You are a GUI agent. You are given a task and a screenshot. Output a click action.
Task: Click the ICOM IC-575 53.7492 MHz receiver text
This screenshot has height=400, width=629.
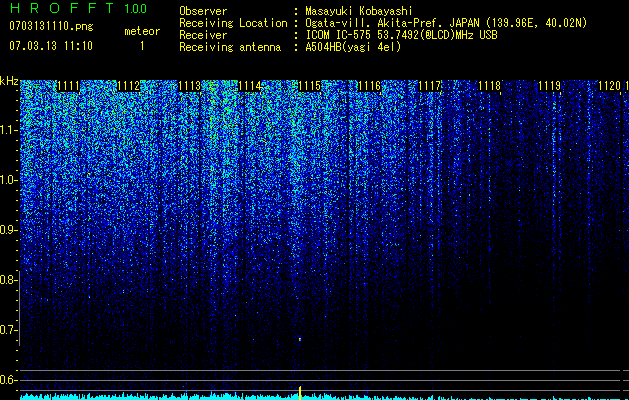tap(401, 35)
